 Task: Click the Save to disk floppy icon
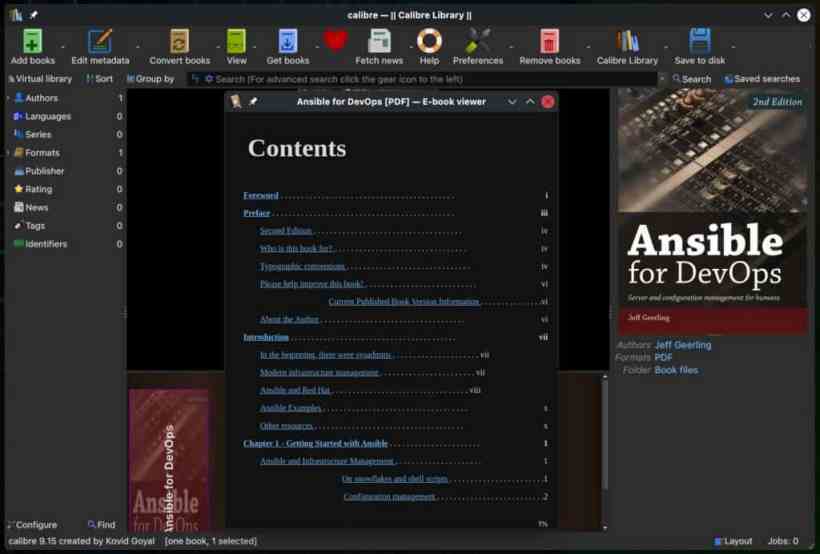[x=700, y=41]
